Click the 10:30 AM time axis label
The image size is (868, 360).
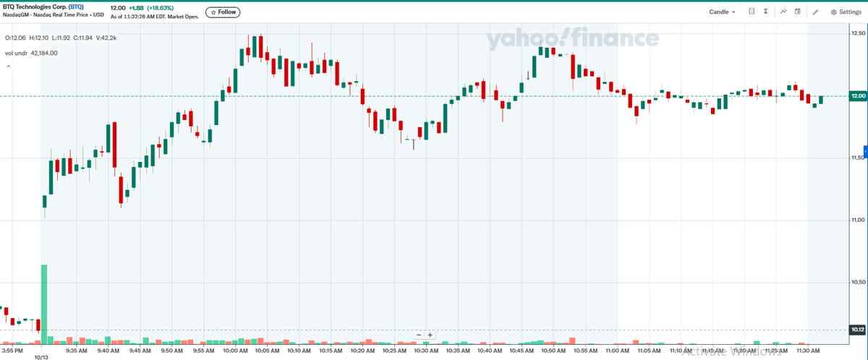(427, 350)
